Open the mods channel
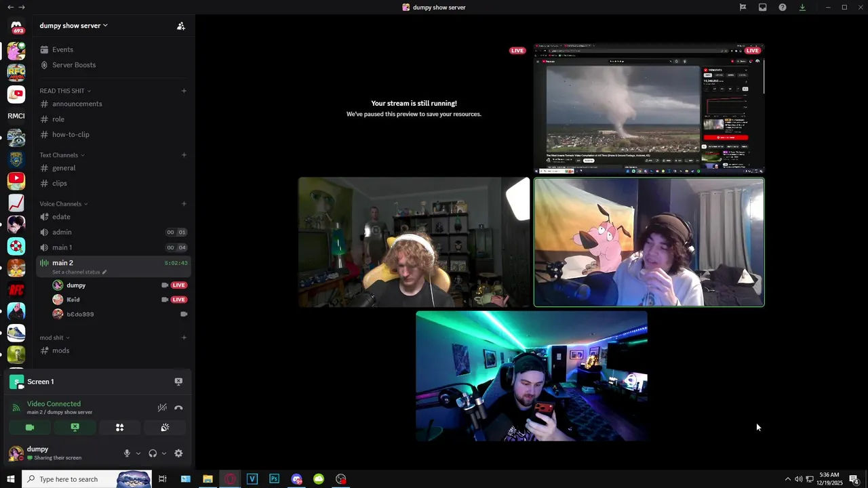868x488 pixels. tap(113, 350)
